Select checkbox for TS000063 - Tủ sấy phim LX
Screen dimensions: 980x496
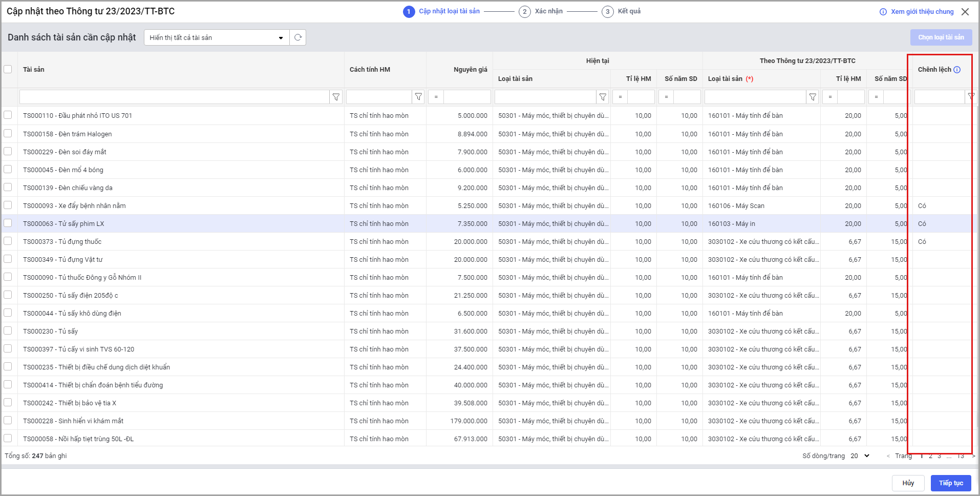coord(8,223)
